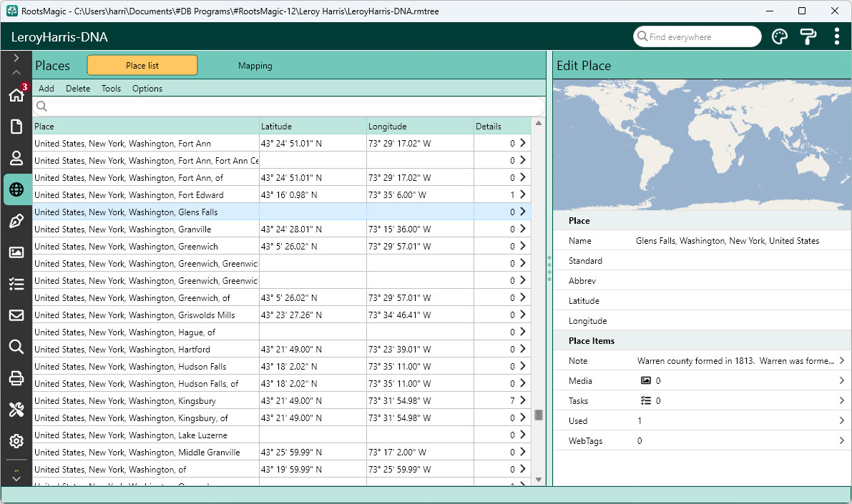Open the Tools menu above the place list

pos(111,89)
